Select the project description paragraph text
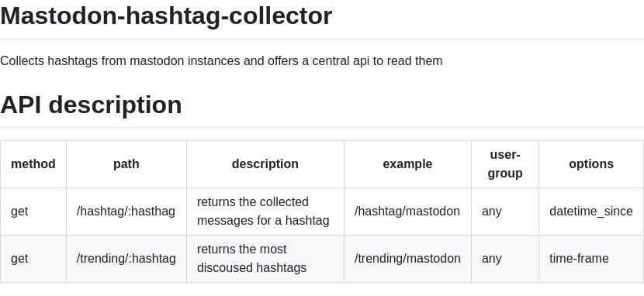 [x=221, y=60]
